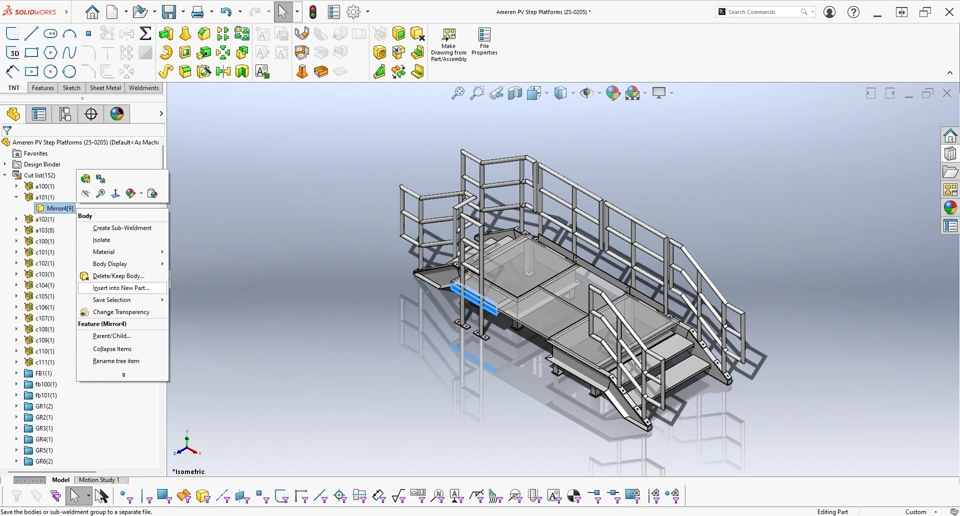The image size is (960, 516).
Task: Expand manager pane tabs chevron arrow
Action: (x=161, y=114)
